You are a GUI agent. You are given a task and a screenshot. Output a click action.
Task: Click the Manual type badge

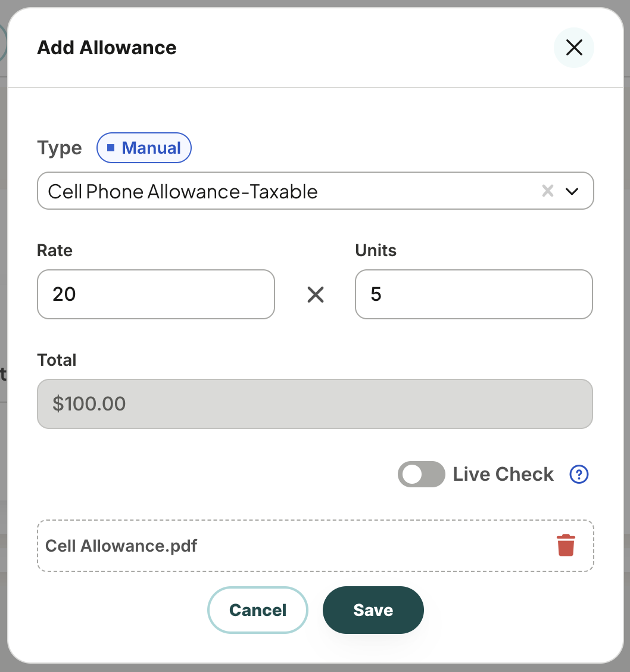(144, 148)
